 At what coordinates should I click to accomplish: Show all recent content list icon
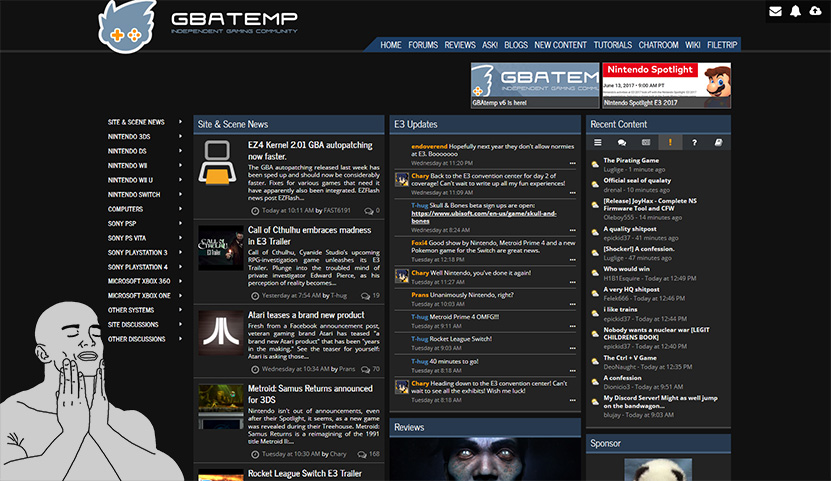597,142
